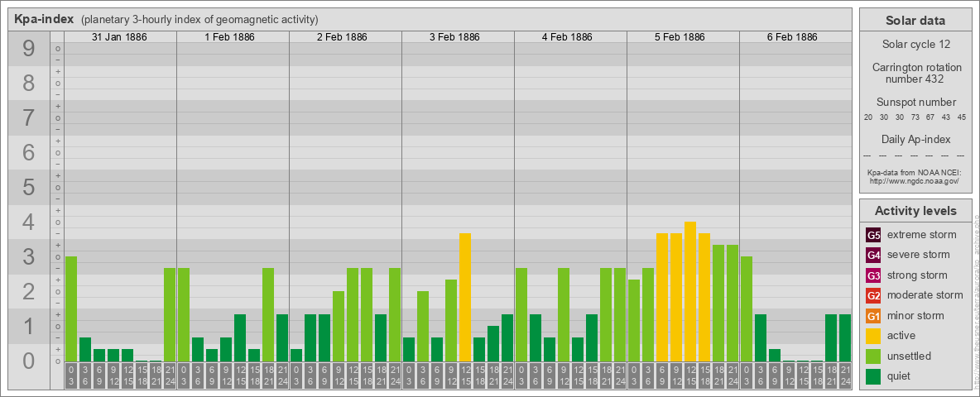Click the Kp level 5 axis label
Viewport: 980px width, 397px height.
tap(29, 187)
